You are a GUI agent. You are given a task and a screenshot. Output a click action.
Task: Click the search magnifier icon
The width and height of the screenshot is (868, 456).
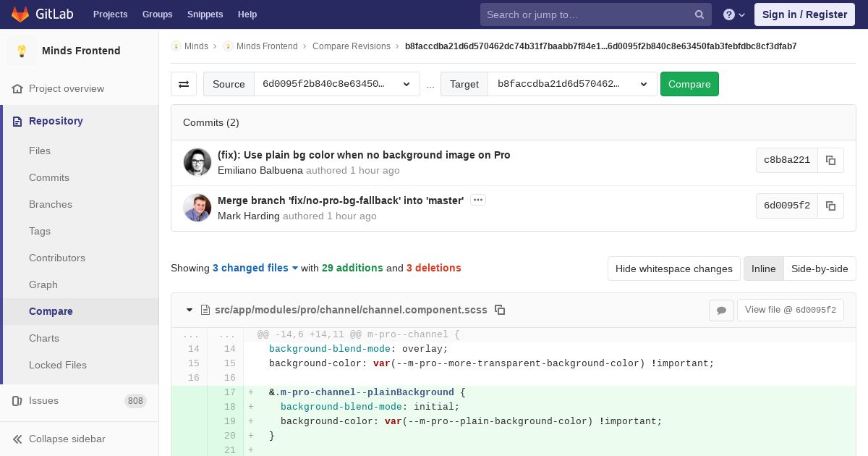click(x=699, y=14)
